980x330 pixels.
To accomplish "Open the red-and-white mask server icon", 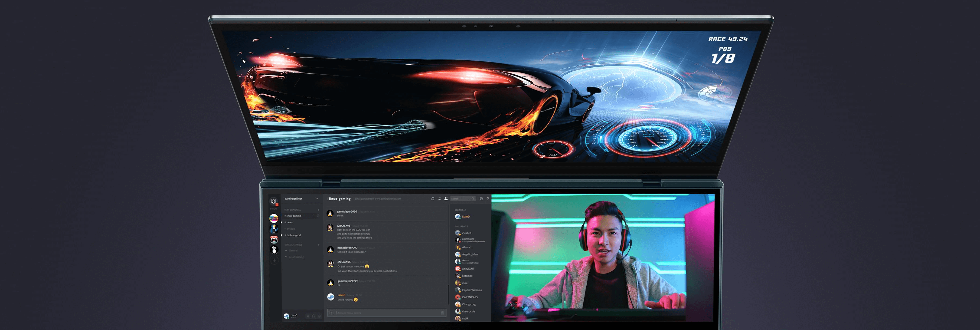I will pyautogui.click(x=274, y=239).
